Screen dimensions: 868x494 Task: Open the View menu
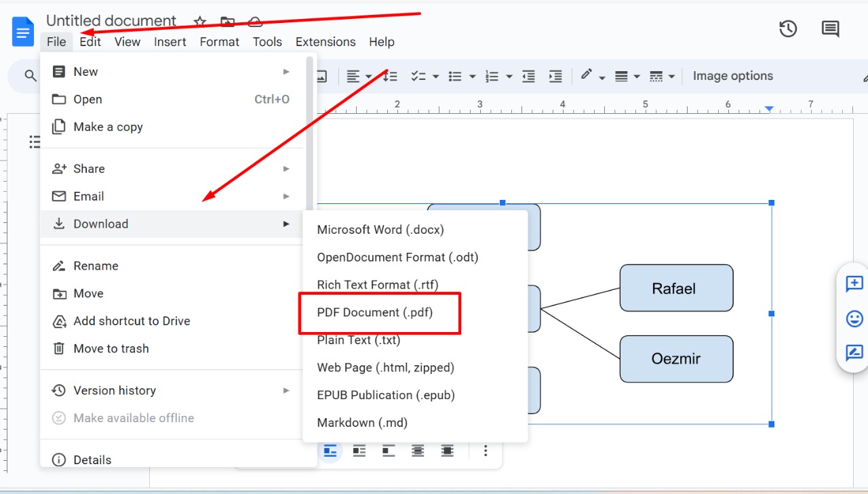[x=127, y=42]
